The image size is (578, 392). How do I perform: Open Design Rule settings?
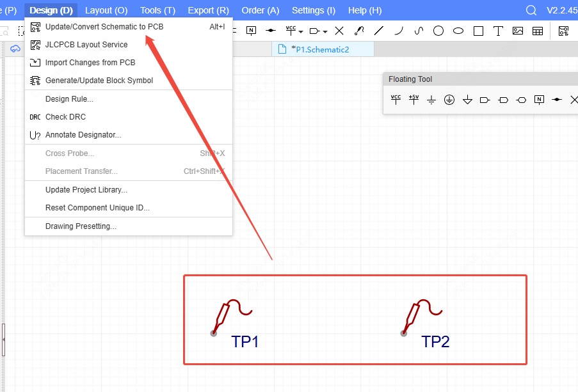[x=69, y=99]
